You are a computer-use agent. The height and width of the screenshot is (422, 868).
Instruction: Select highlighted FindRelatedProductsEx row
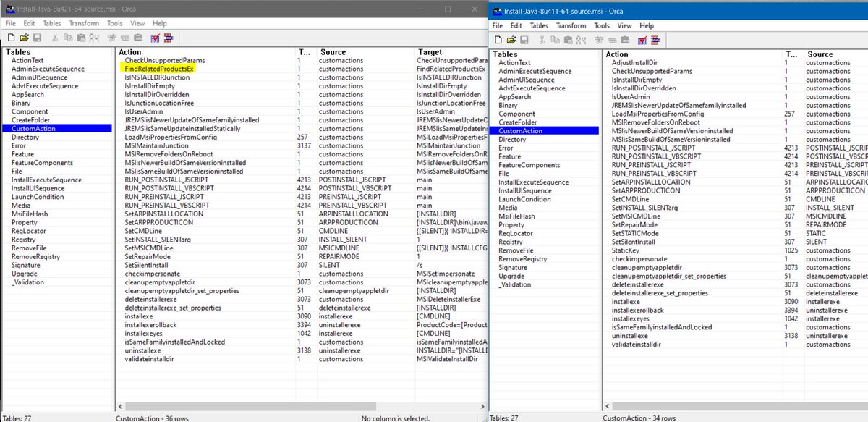click(x=158, y=69)
